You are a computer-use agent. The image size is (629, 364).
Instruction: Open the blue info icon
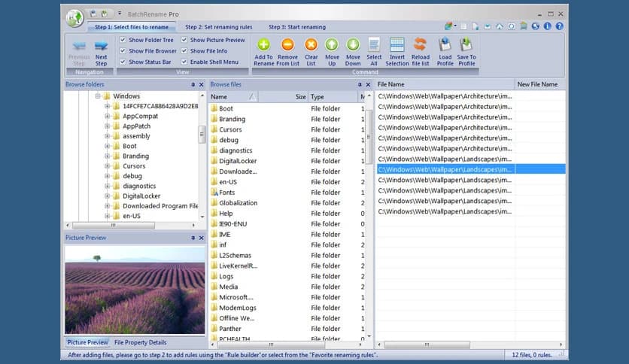tap(547, 26)
